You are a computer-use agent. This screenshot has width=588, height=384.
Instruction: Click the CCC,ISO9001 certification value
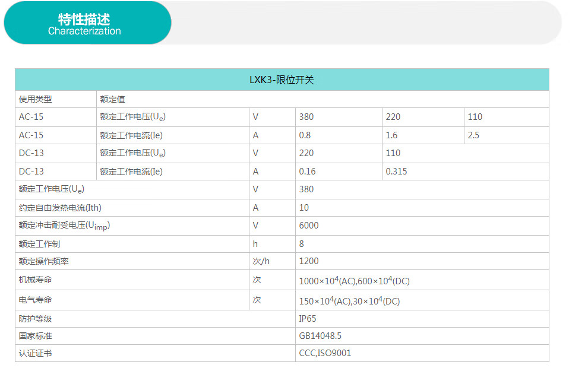[325, 353]
